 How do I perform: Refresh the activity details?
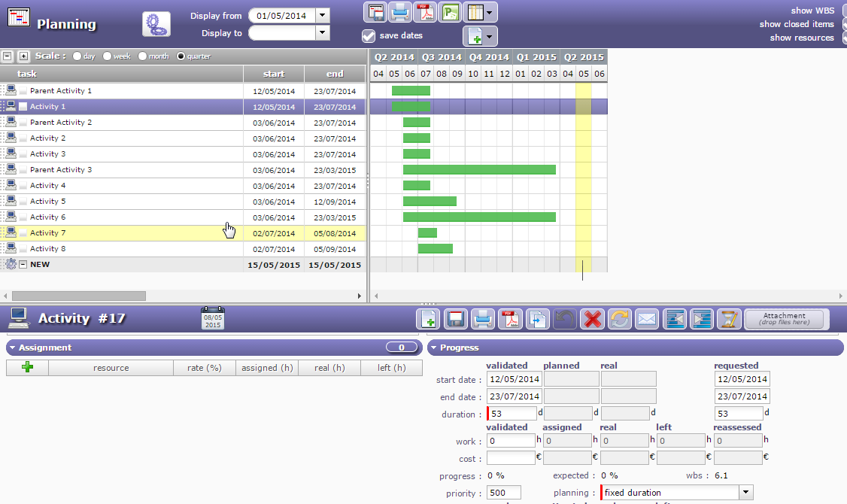pos(620,319)
